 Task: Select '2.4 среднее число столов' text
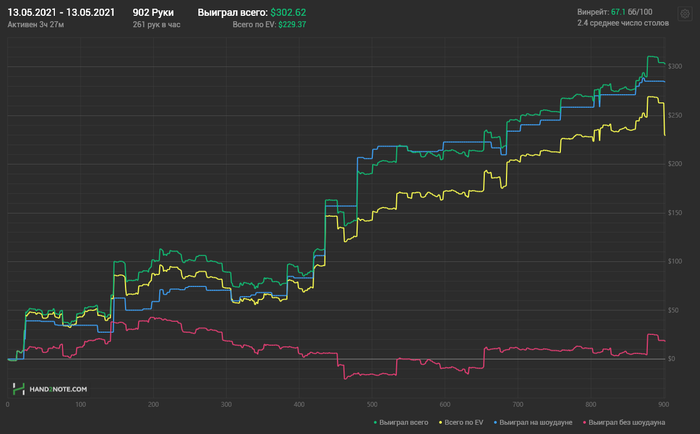(623, 23)
